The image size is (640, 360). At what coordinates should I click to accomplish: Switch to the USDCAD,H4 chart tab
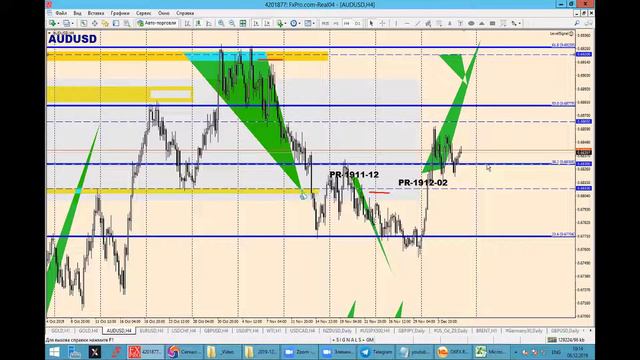tap(302, 331)
